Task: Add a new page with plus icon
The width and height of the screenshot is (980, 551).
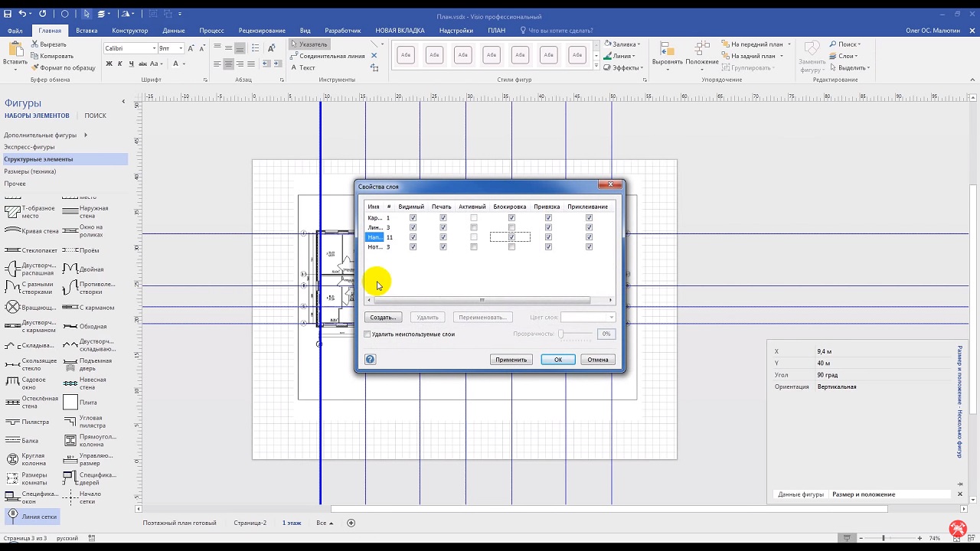Action: pyautogui.click(x=351, y=523)
